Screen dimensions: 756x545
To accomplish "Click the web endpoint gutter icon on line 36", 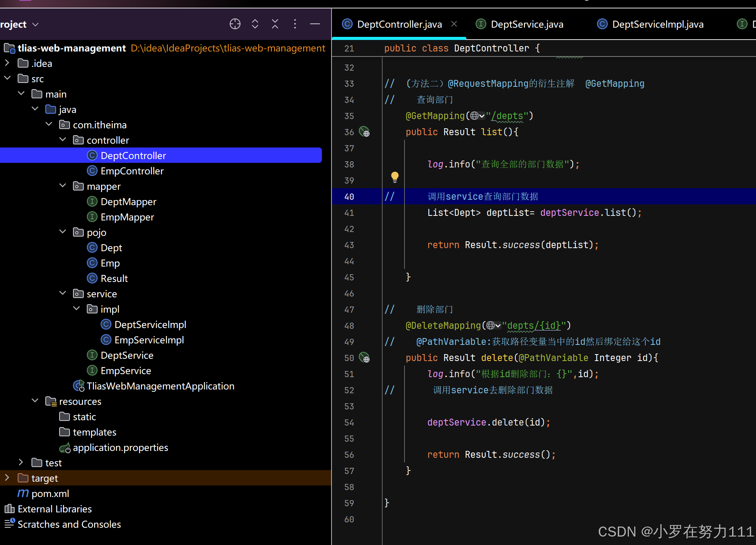I will tap(364, 132).
